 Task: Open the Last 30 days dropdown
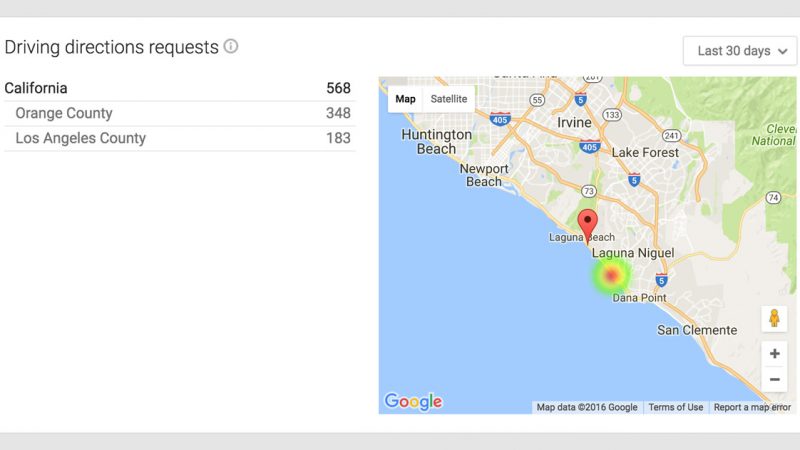tap(740, 51)
